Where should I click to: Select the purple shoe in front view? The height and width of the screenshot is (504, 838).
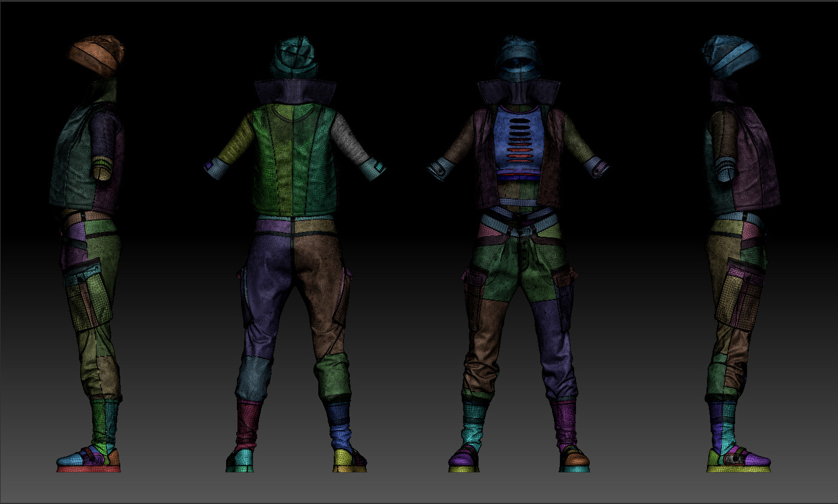click(x=464, y=460)
